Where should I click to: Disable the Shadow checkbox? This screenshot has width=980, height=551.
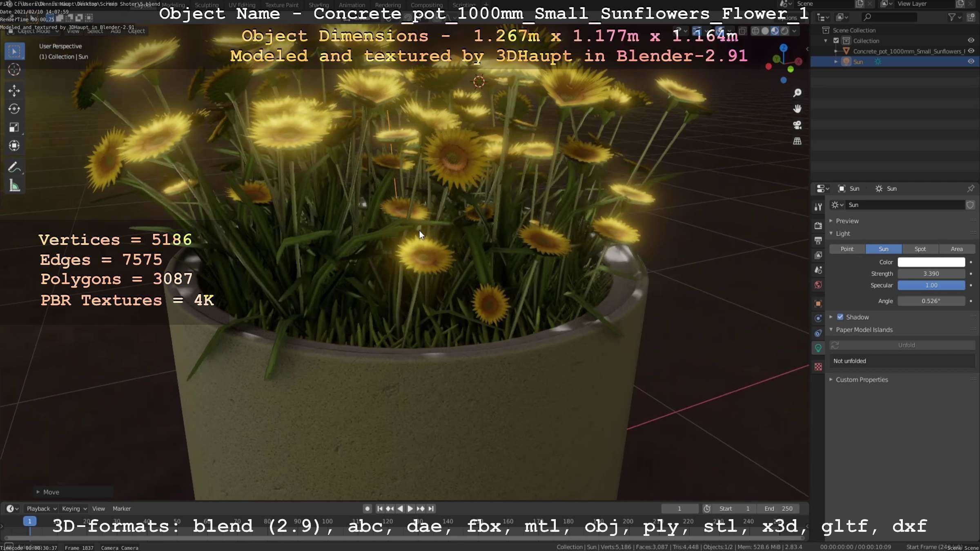point(840,317)
